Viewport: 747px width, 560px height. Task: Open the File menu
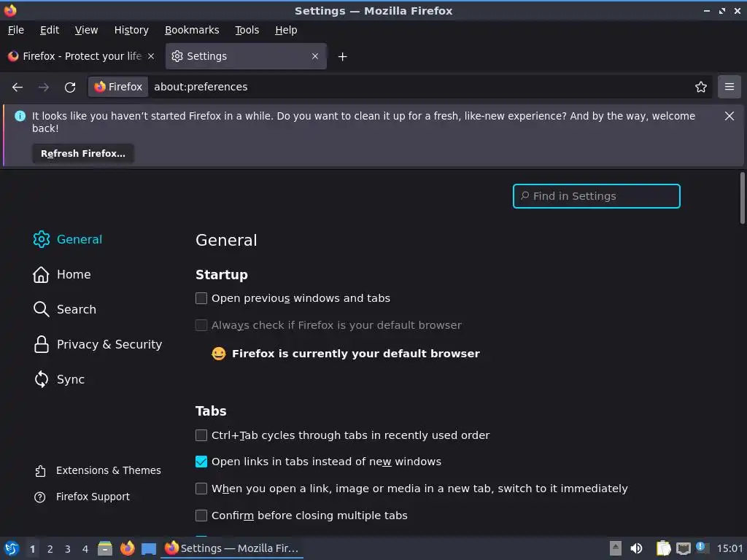coord(16,30)
